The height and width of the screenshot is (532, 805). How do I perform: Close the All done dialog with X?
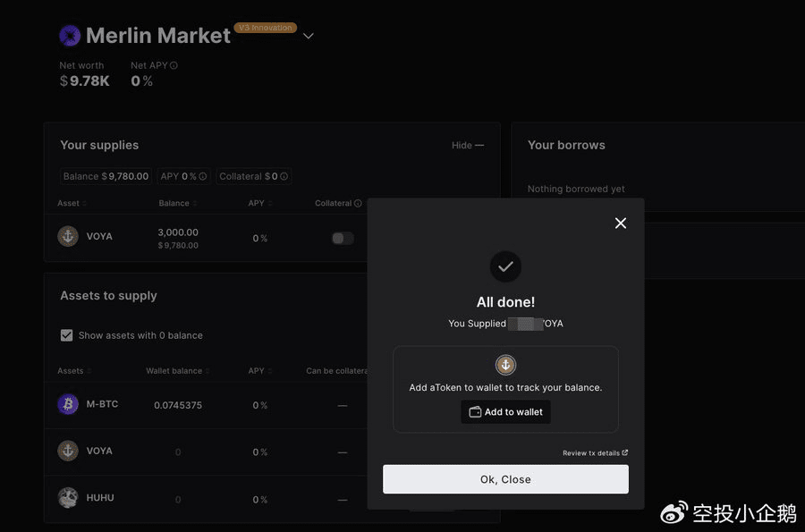pos(621,224)
